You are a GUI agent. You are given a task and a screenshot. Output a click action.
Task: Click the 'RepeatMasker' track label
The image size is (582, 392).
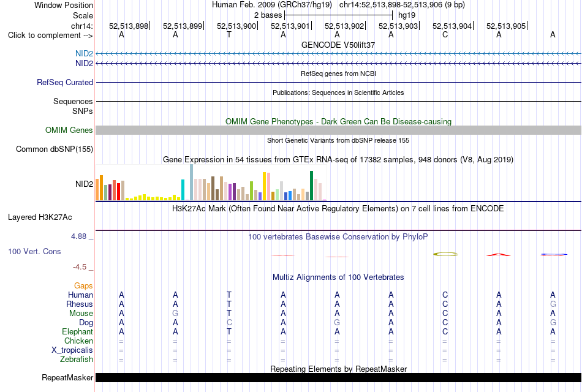[x=67, y=377]
